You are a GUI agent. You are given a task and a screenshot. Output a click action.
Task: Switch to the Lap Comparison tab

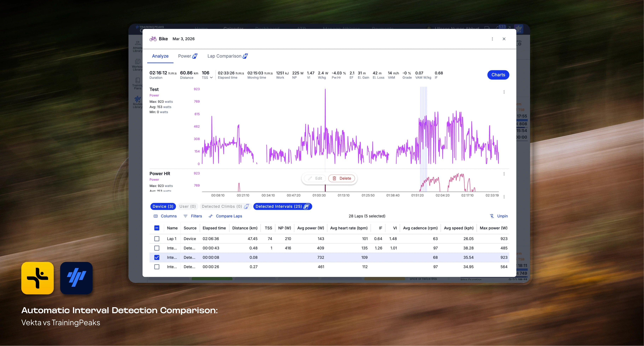[224, 56]
